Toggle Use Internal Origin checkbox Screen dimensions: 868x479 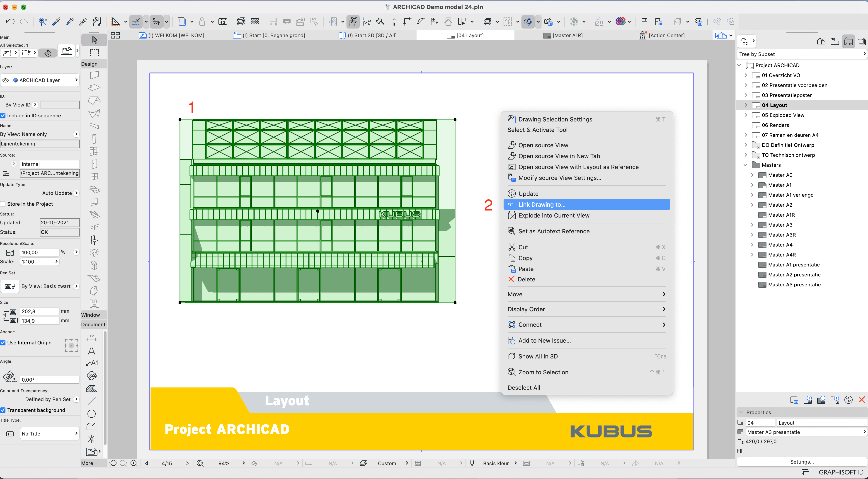[x=3, y=343]
